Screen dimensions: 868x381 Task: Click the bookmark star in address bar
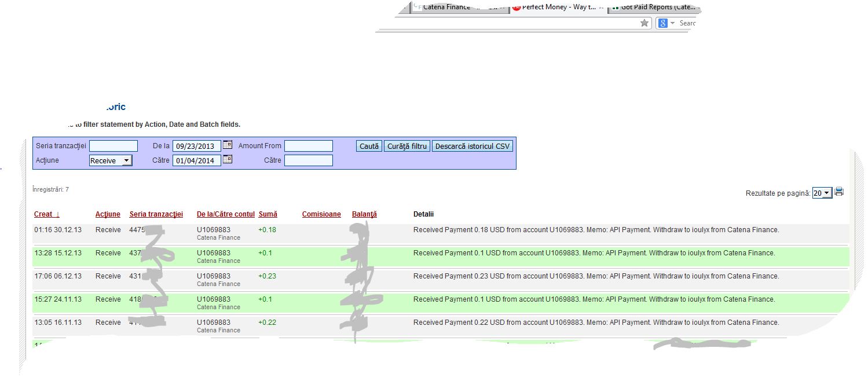pyautogui.click(x=644, y=23)
